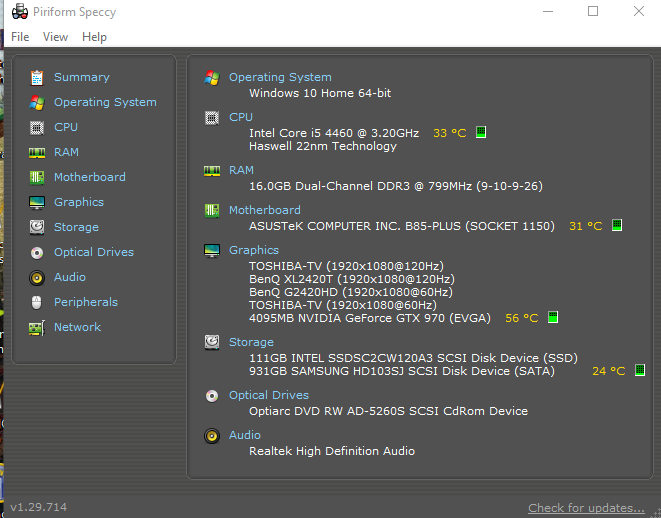The width and height of the screenshot is (661, 518).
Task: Click the Windows flag icon beside Operating System heading
Action: pos(212,78)
